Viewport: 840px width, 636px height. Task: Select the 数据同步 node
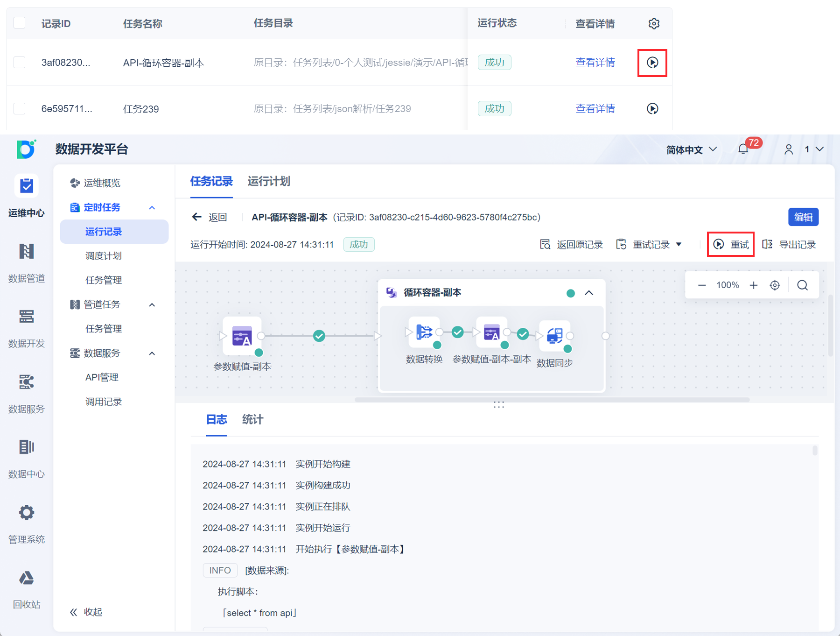pos(555,336)
